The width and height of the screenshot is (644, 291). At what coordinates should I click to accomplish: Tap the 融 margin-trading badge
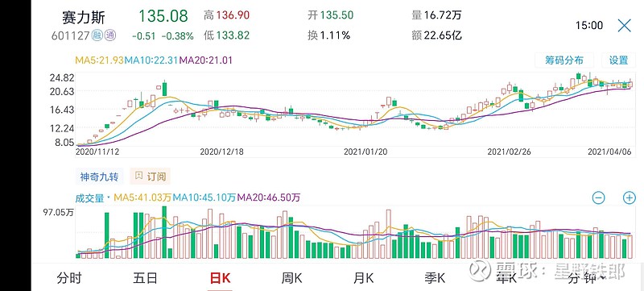pyautogui.click(x=97, y=35)
